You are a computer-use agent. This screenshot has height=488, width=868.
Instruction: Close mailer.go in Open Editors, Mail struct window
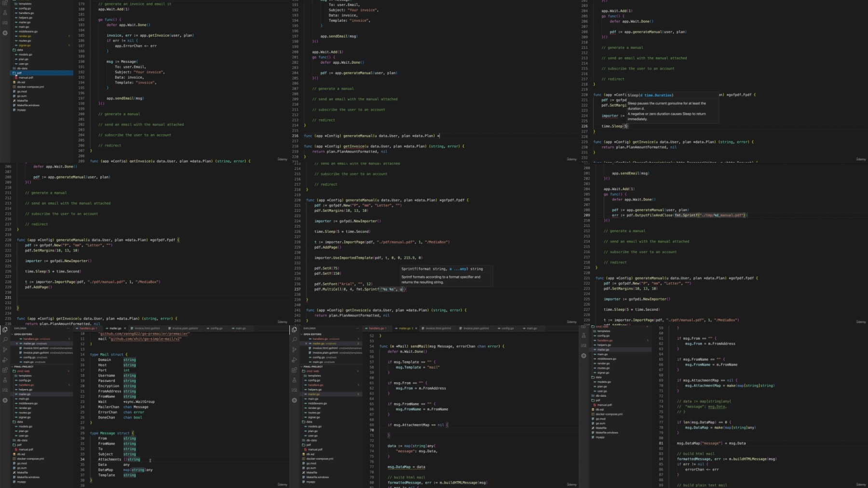tap(17, 344)
